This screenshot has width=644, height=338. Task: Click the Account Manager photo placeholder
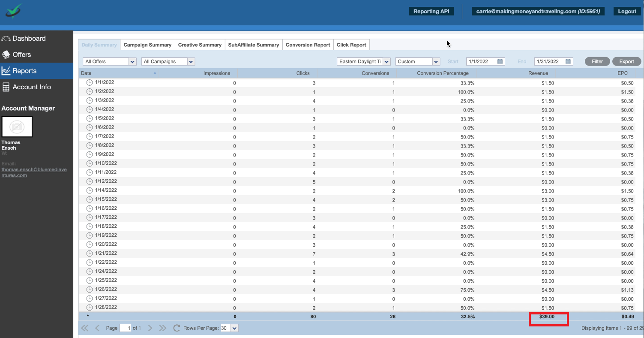(17, 127)
